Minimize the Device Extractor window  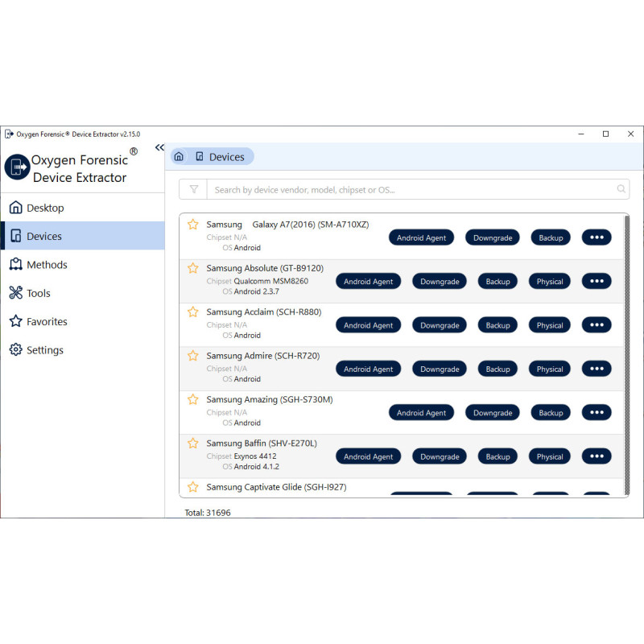(x=580, y=134)
